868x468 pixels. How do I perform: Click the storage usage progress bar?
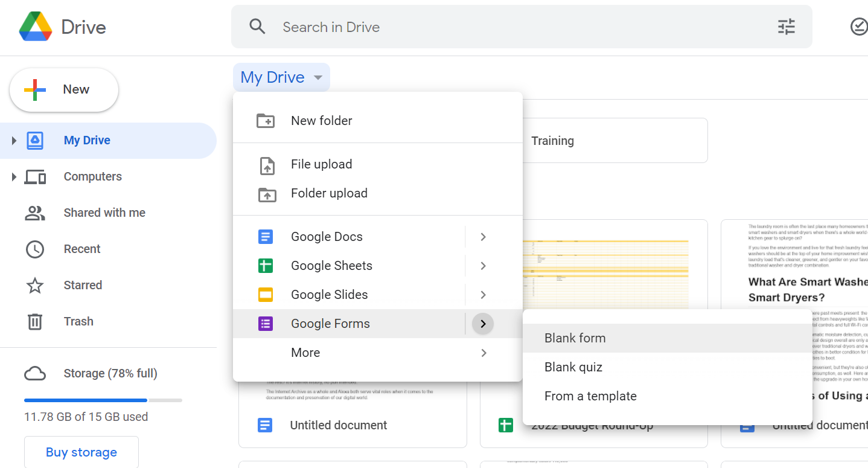[103, 400]
